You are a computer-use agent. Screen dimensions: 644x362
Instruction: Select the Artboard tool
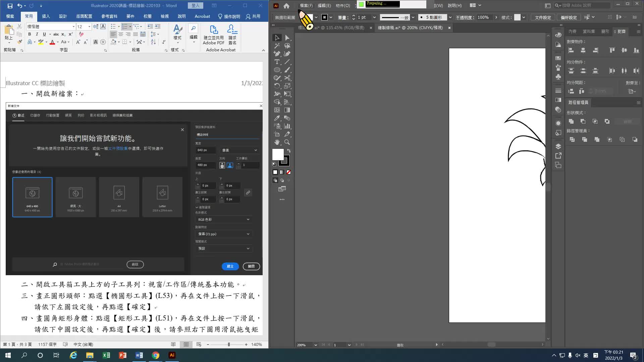click(277, 134)
